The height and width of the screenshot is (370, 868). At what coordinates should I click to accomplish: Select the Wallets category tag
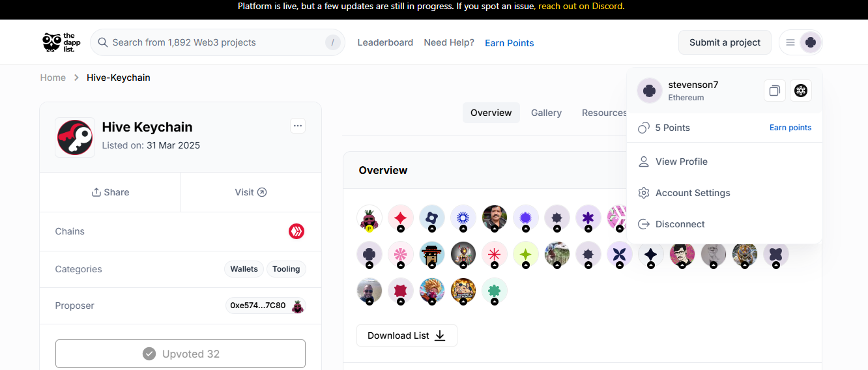(x=244, y=269)
